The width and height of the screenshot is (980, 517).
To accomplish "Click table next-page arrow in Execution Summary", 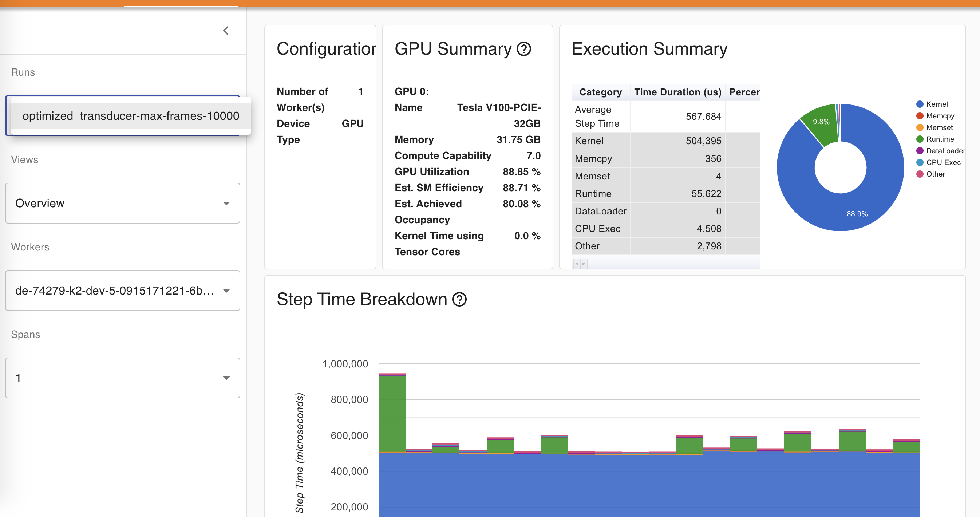I will coord(584,264).
